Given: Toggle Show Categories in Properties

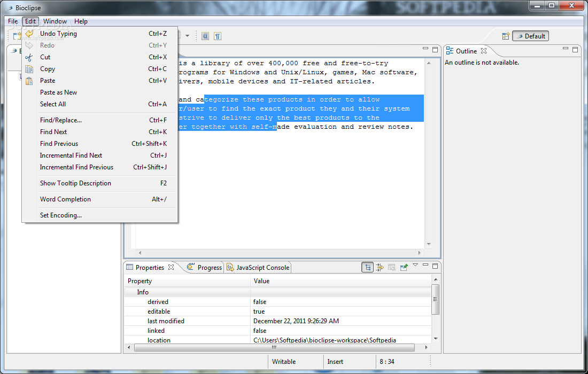Looking at the screenshot, I should point(368,267).
